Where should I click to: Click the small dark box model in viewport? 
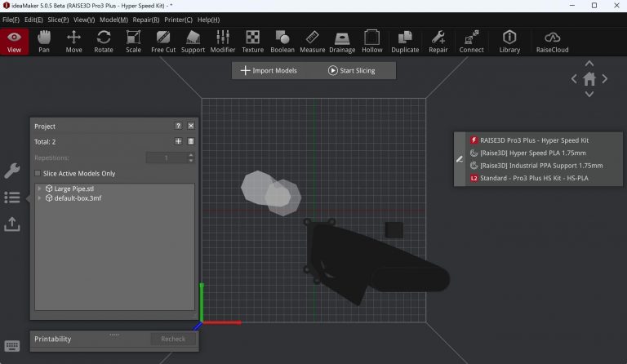tap(394, 230)
